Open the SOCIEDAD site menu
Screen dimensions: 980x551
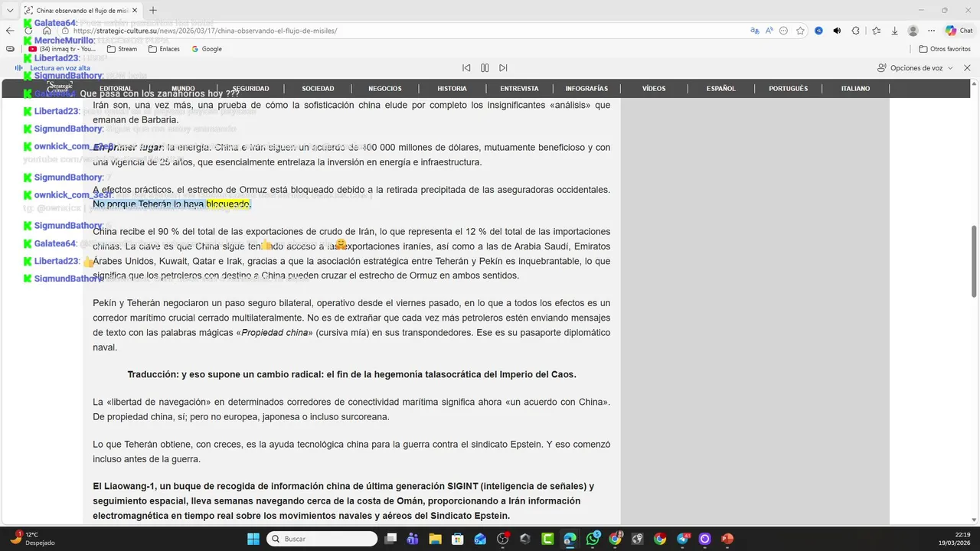(318, 89)
